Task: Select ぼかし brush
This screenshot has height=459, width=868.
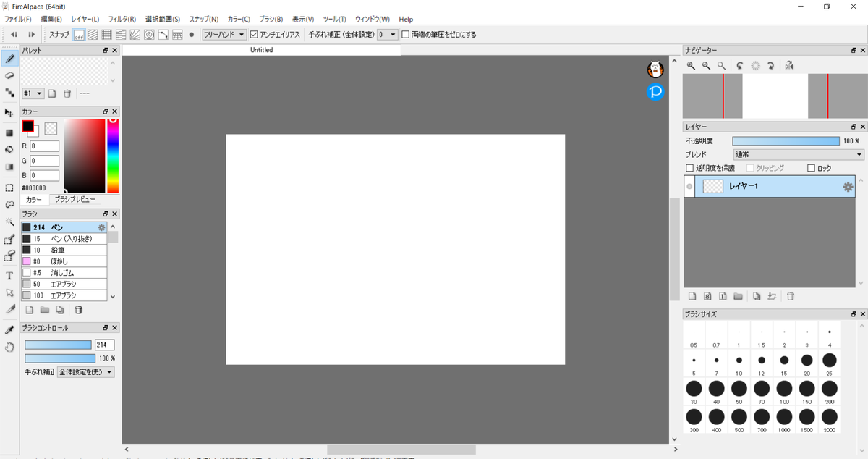Action: 64,261
